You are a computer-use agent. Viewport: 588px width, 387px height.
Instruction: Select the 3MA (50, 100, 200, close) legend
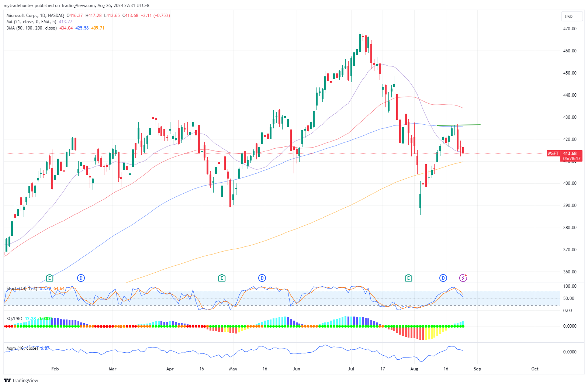pos(31,28)
